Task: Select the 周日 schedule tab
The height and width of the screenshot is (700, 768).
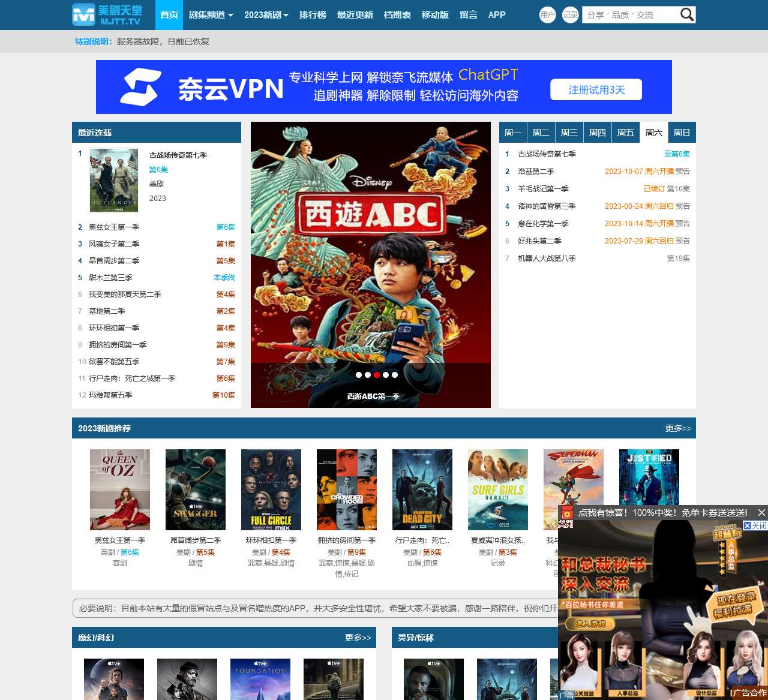Action: pyautogui.click(x=682, y=133)
